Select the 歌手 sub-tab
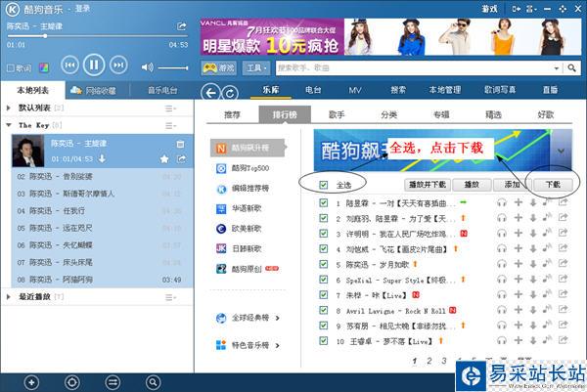The image size is (587, 392). [x=337, y=114]
